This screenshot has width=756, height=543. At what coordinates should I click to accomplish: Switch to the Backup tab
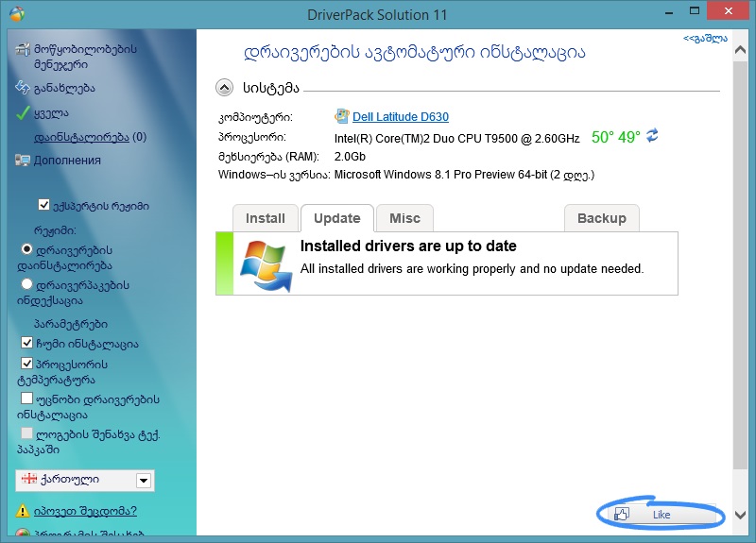(602, 218)
